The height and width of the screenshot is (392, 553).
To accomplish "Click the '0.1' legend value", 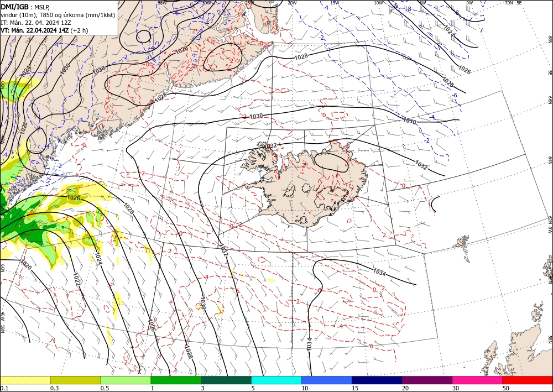I will coord(3,388).
